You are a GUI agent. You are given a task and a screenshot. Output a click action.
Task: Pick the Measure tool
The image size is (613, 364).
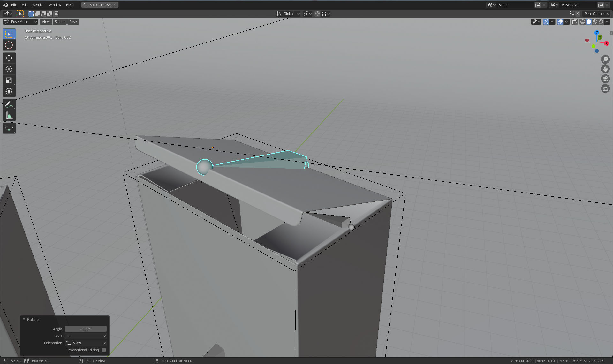(9, 116)
